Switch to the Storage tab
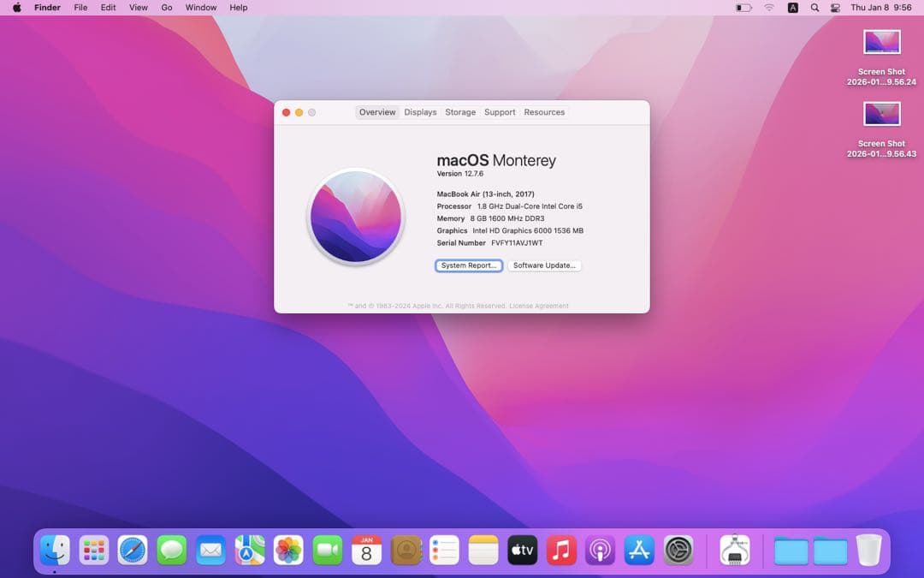The image size is (924, 578). coord(460,112)
